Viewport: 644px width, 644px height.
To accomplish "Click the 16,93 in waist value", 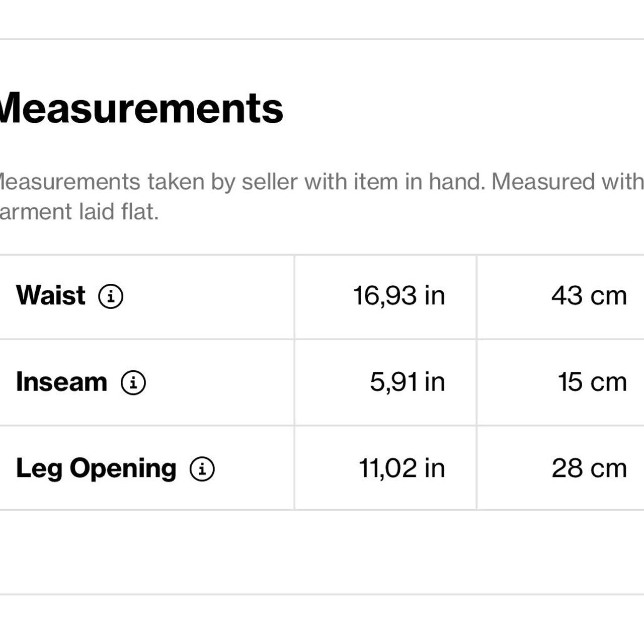I will [399, 295].
